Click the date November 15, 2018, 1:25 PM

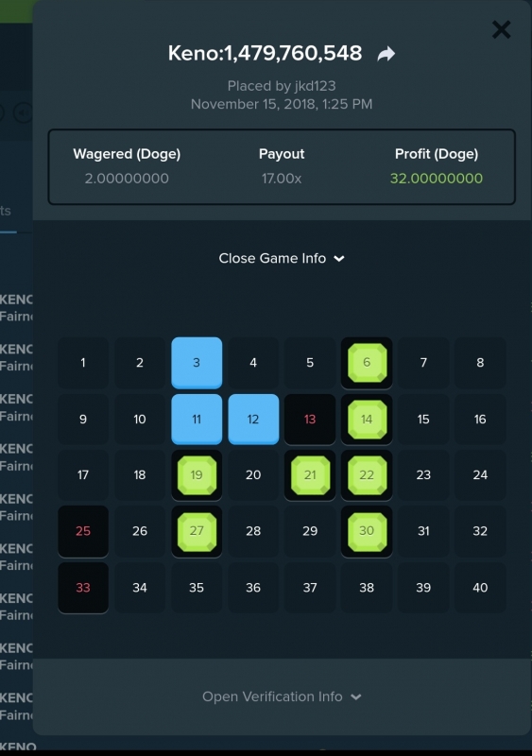click(282, 104)
